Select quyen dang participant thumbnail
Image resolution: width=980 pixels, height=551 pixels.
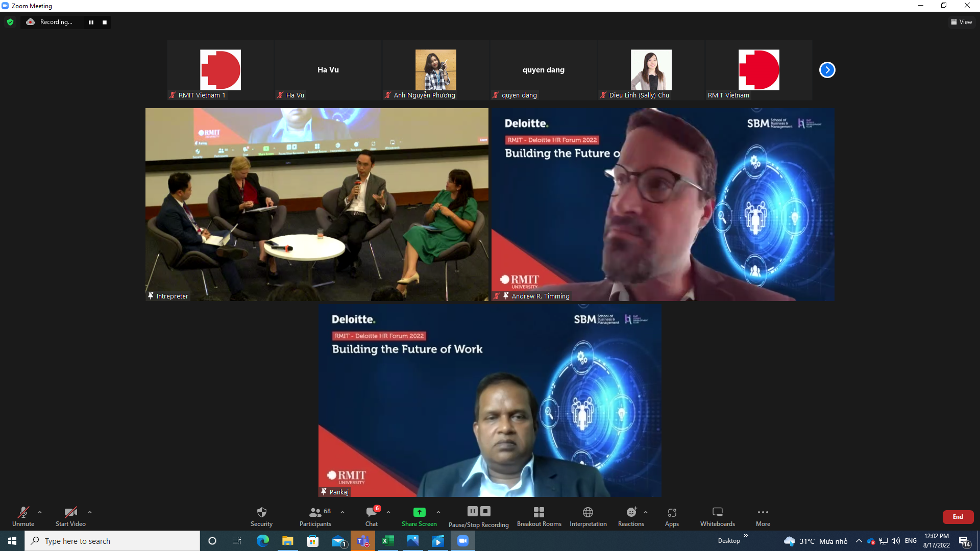coord(544,70)
